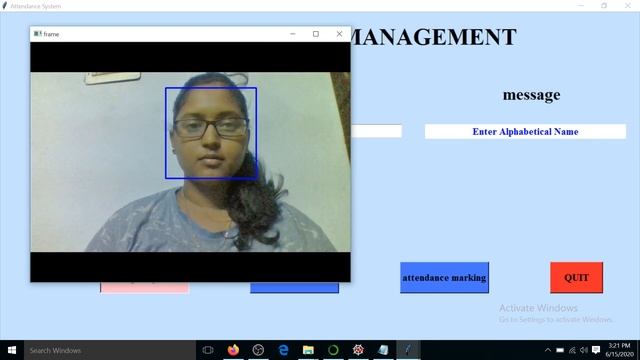Close the frame webcam window
The width and height of the screenshot is (640, 360).
[339, 34]
